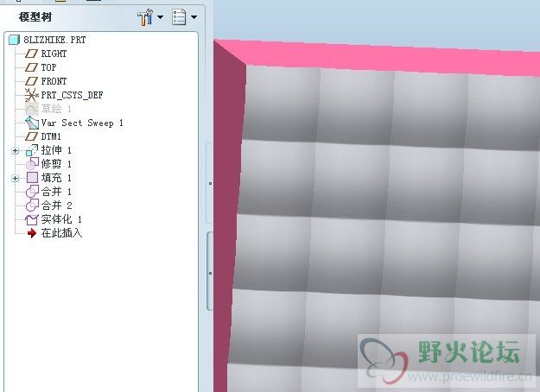
Task: Select the 合并 2 label
Action: (56, 205)
